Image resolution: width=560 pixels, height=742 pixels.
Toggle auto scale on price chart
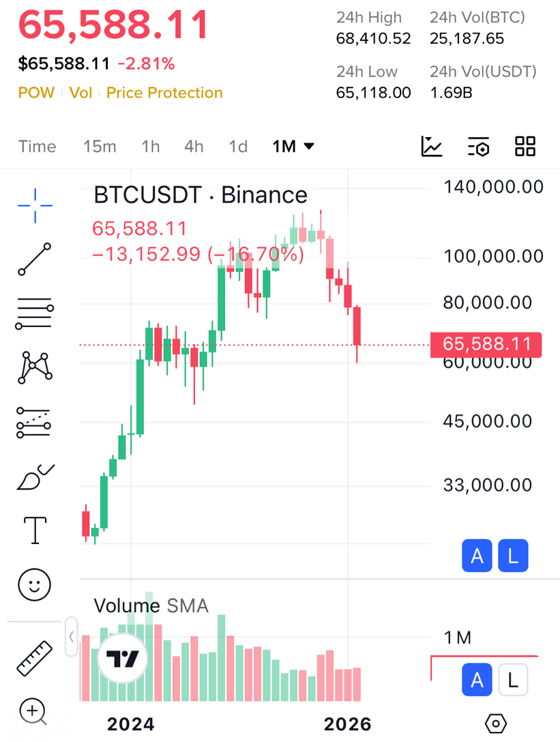[x=477, y=556]
